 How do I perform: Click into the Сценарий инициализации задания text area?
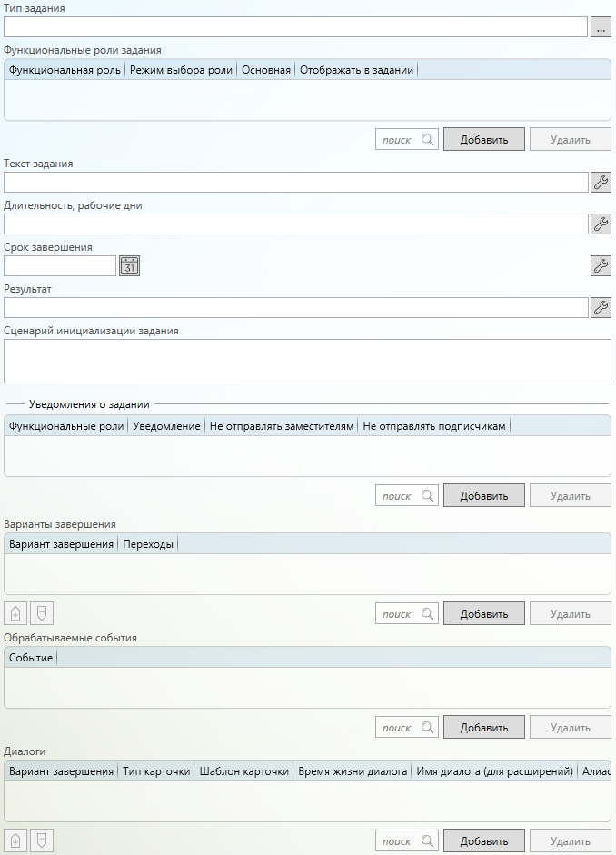click(x=307, y=361)
